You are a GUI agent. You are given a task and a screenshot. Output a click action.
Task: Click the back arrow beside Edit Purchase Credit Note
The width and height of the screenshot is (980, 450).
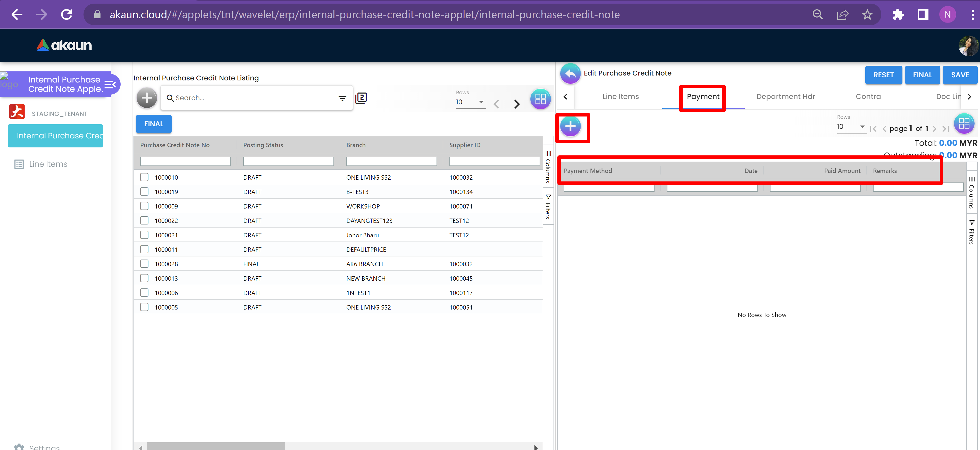pyautogui.click(x=570, y=74)
